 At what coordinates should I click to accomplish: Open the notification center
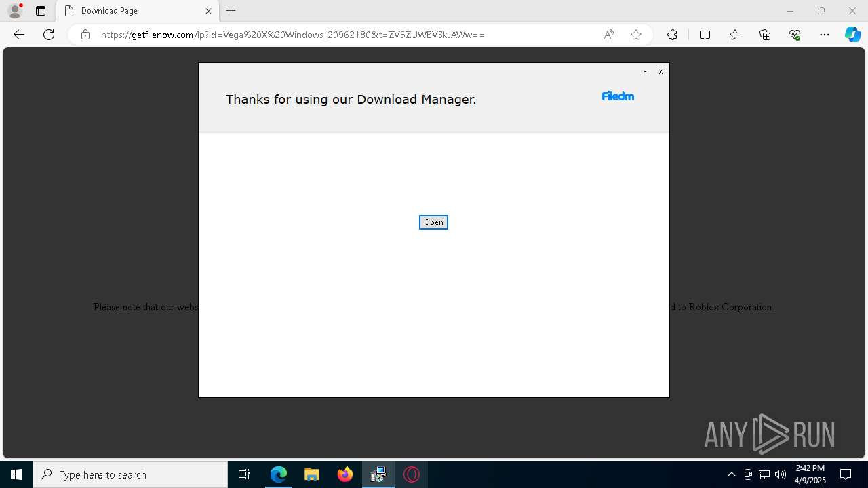[846, 474]
